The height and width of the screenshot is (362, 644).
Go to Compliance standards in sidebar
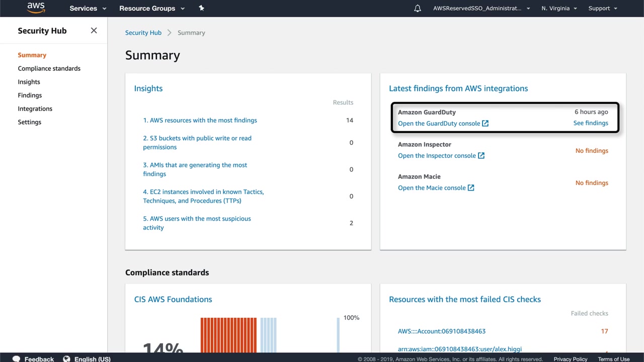[49, 68]
